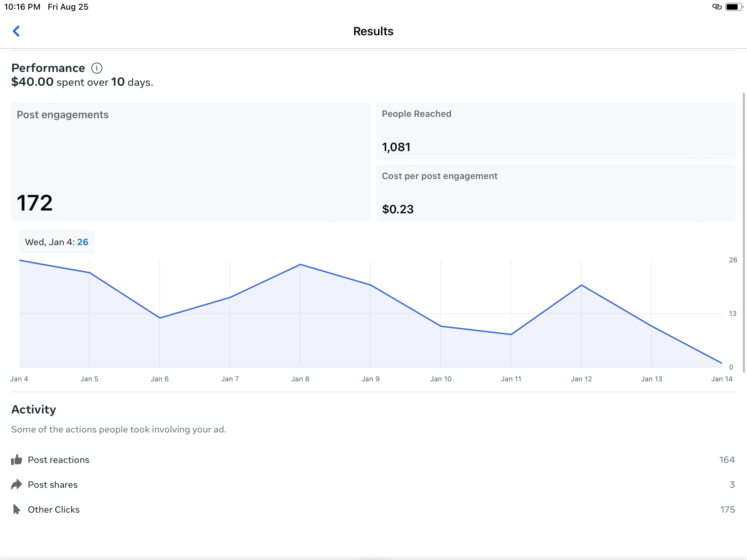The height and width of the screenshot is (560, 747).
Task: Click the 'Post reactions' label
Action: point(59,460)
